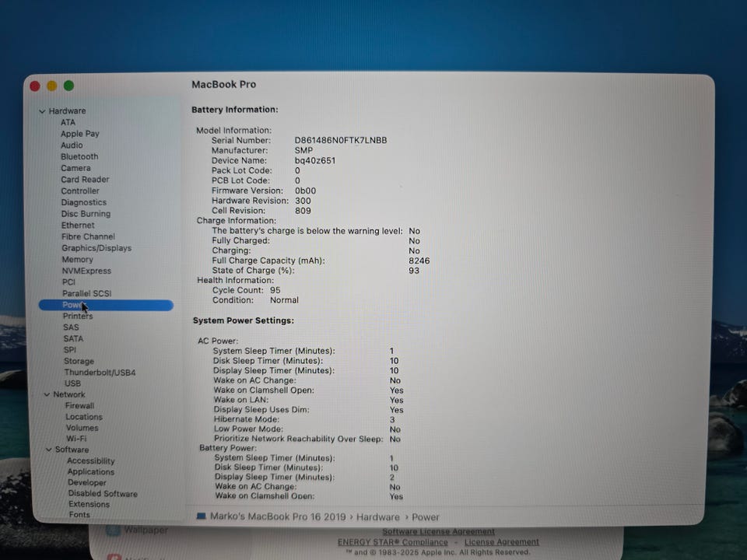The image size is (747, 560).
Task: Select Card Reader in the sidebar
Action: [x=86, y=180]
